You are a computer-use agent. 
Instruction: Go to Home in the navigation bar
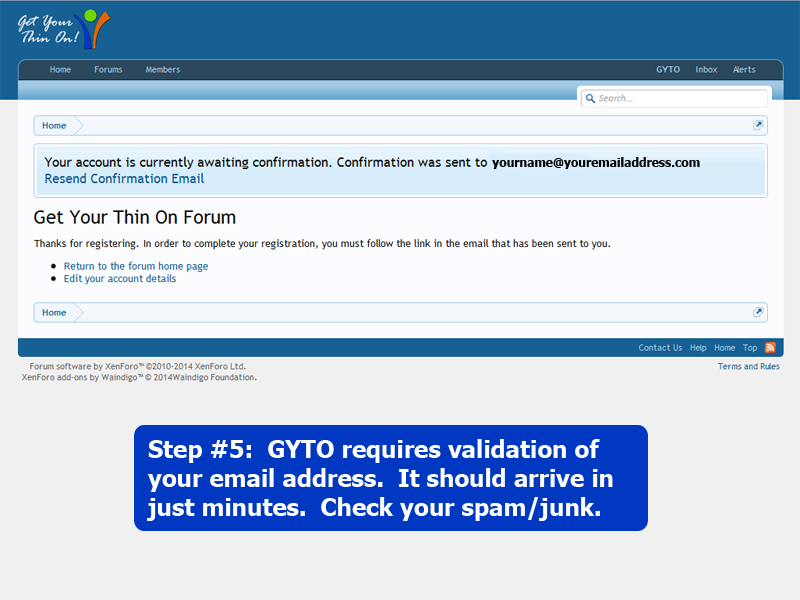(x=60, y=70)
